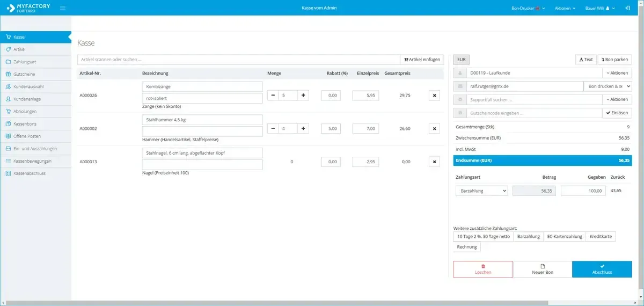
Task: Click the Kassenbons icon in sidebar
Action: (x=8, y=124)
